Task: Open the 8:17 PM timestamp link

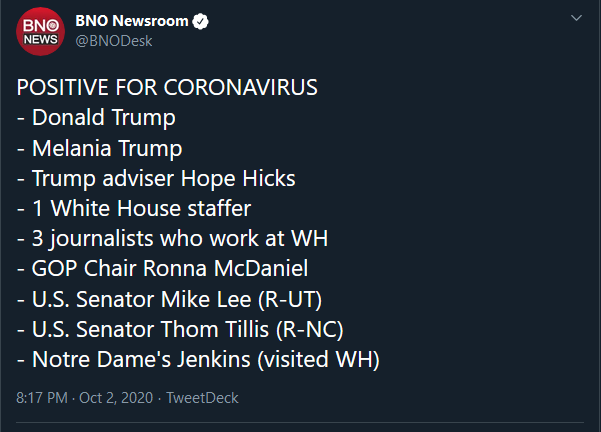Action: tap(42, 398)
